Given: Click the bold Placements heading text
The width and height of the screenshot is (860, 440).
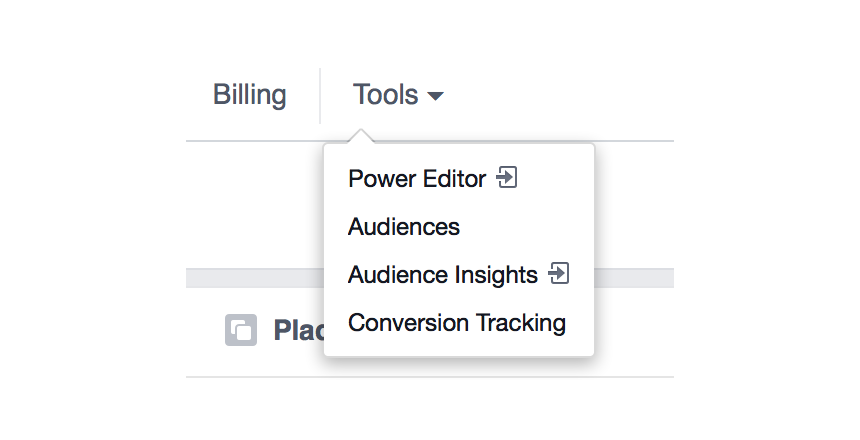Looking at the screenshot, I should click(x=297, y=330).
